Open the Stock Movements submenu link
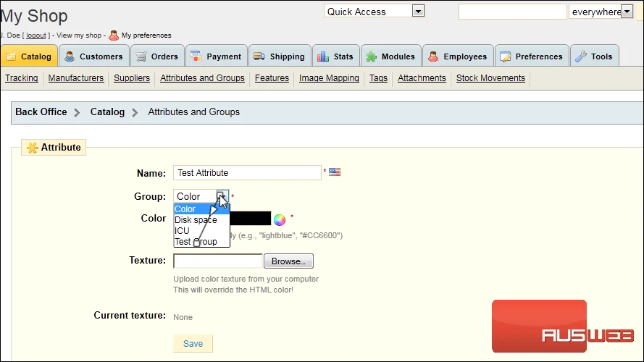 point(491,78)
